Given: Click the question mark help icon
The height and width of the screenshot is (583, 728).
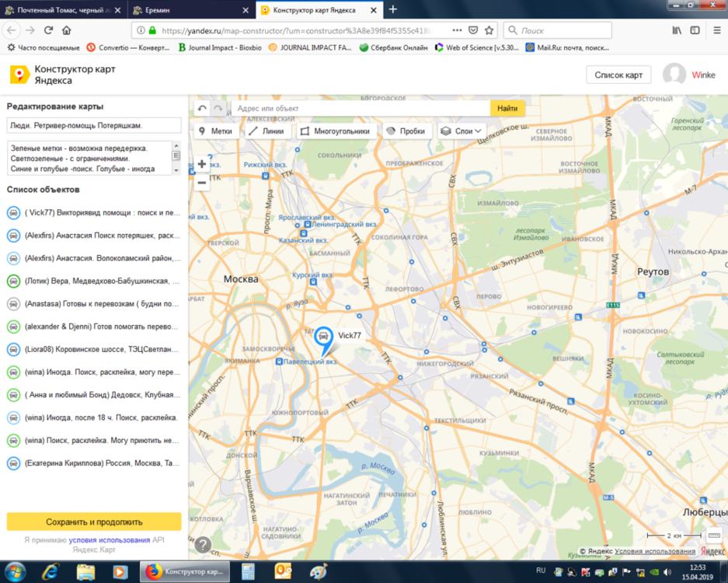Looking at the screenshot, I should (x=203, y=545).
